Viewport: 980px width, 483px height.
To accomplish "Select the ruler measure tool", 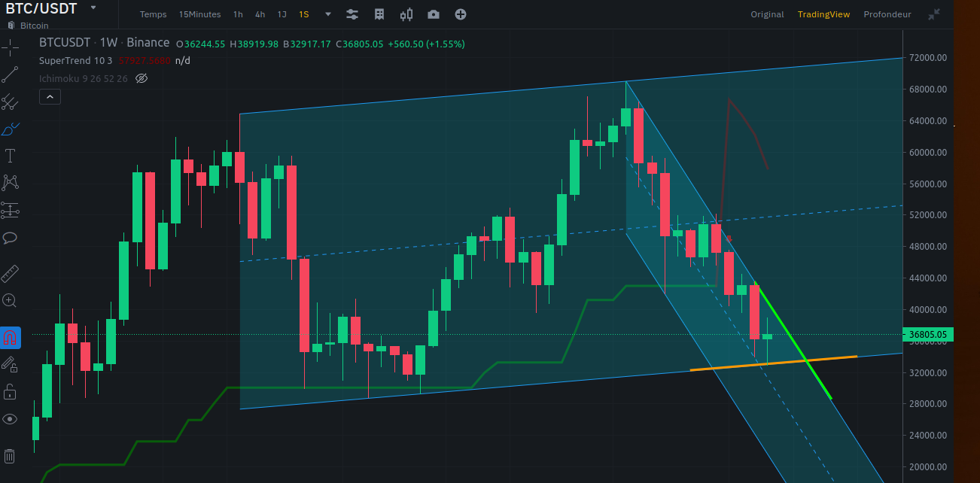I will coord(10,273).
